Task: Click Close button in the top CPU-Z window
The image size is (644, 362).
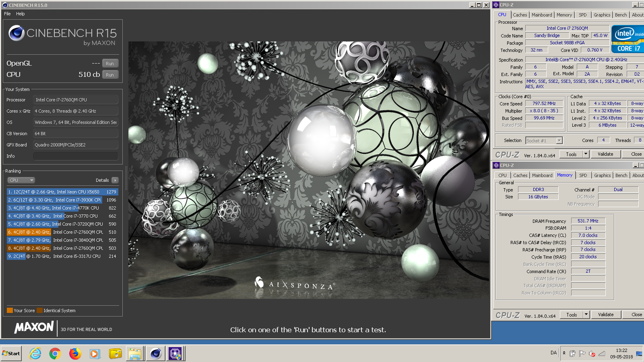Action: [x=633, y=154]
